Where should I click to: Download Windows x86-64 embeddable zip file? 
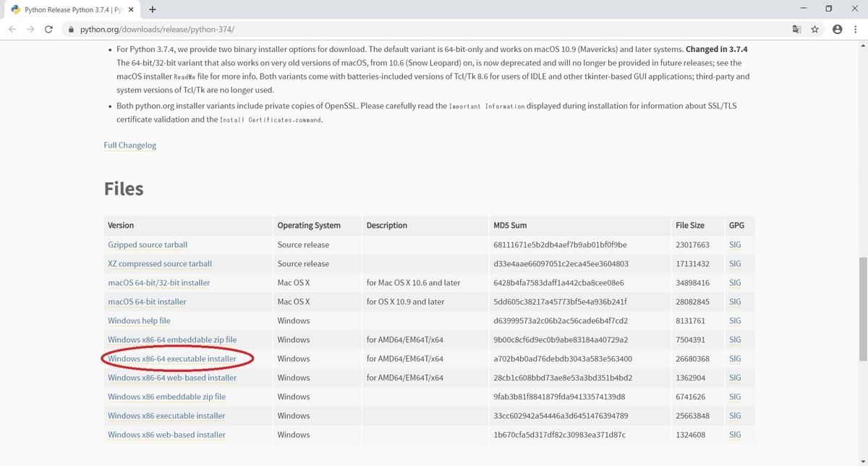click(x=172, y=340)
